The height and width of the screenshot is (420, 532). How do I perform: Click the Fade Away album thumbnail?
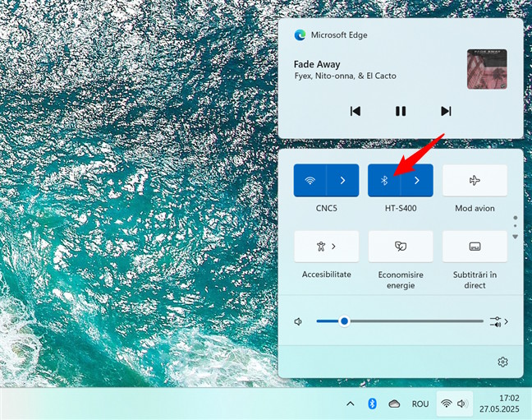487,69
